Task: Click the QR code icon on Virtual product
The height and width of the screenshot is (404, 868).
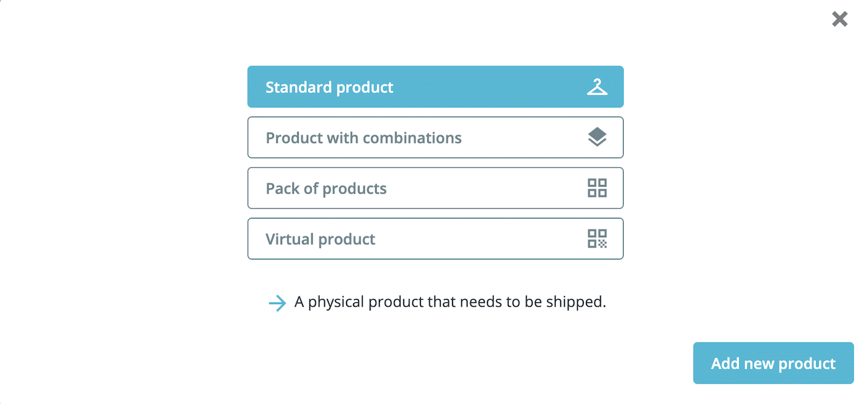Action: click(x=597, y=238)
